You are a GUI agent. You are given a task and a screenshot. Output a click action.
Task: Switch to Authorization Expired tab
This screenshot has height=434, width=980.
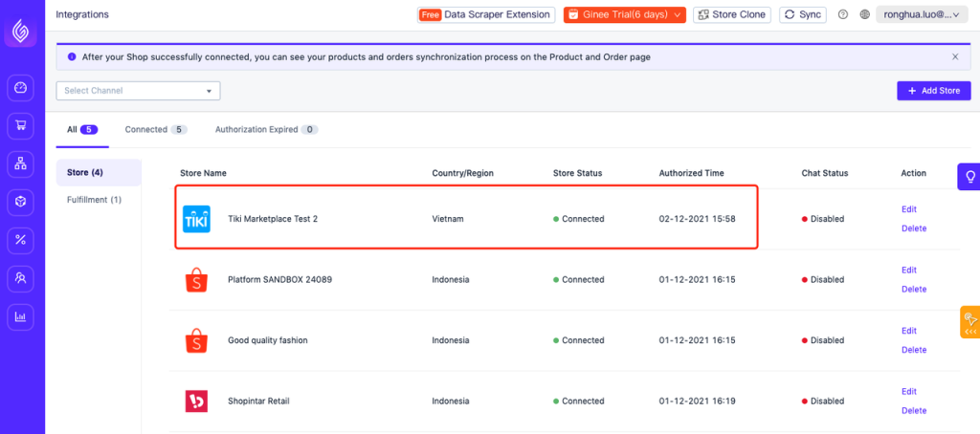click(x=267, y=130)
